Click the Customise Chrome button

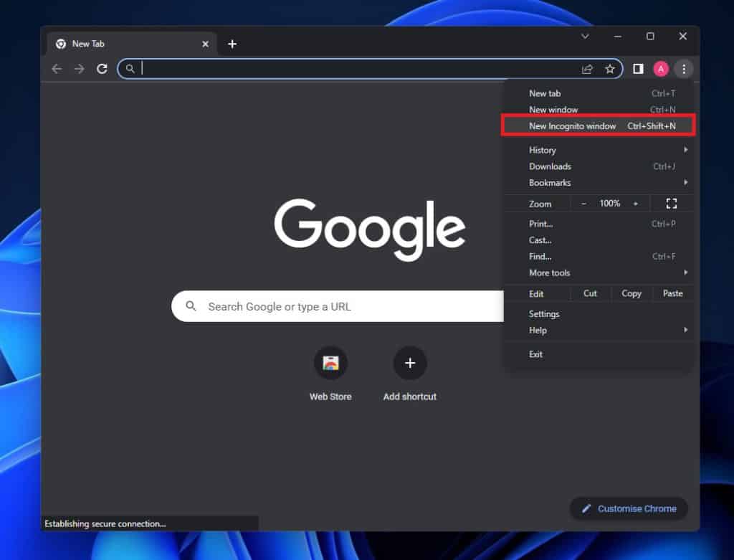[629, 508]
